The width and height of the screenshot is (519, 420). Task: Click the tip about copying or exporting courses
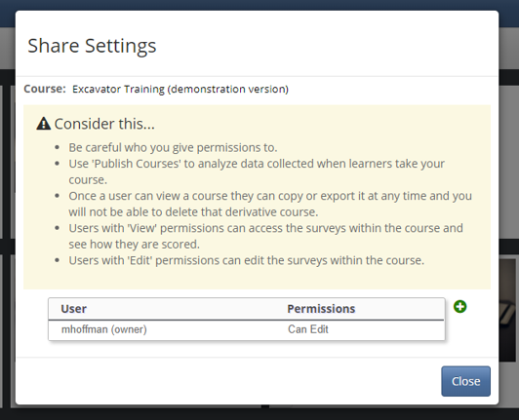click(x=270, y=204)
